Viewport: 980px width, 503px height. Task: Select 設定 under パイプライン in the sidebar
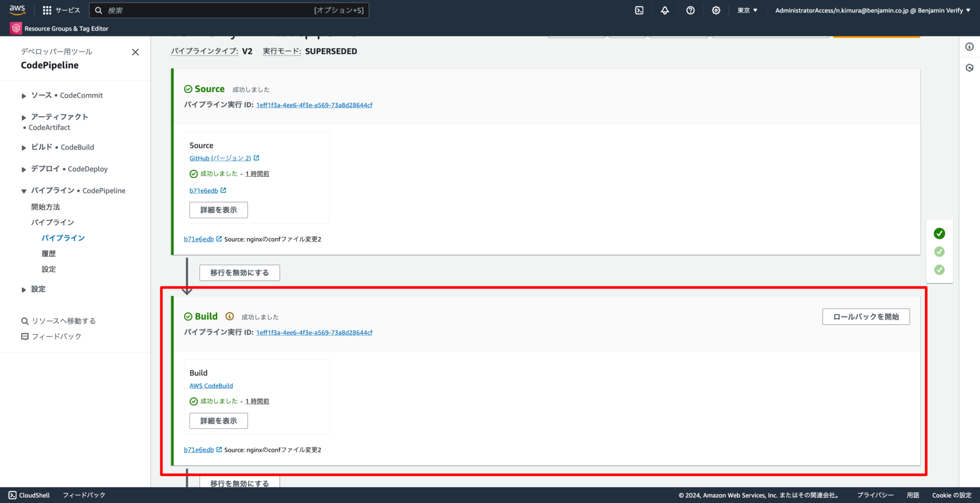coord(49,269)
